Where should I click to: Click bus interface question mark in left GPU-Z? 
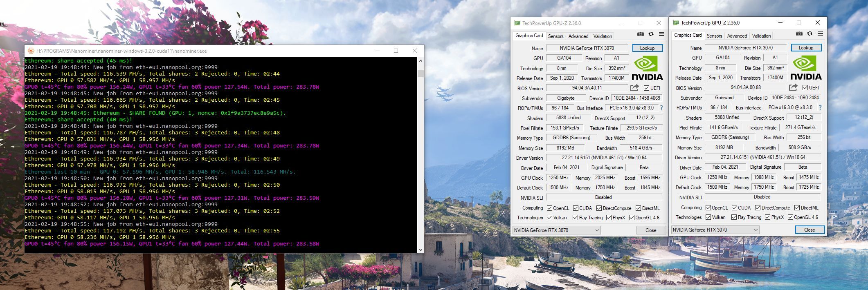tap(661, 108)
